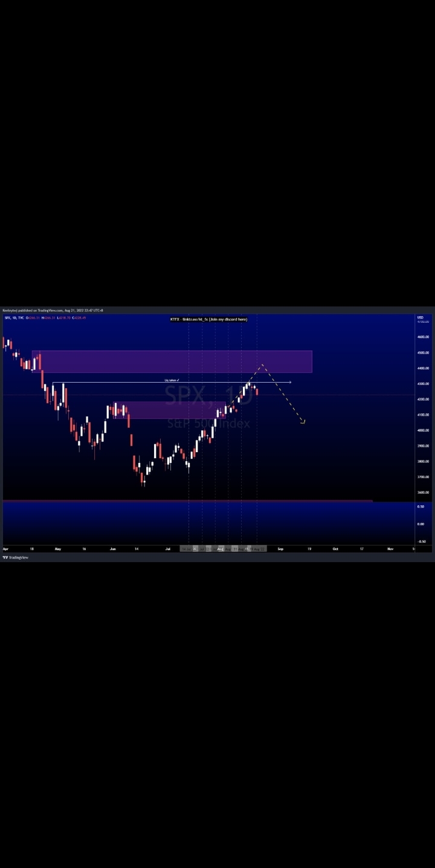Select the SPX, 1D, TVC symbol label

14,317
